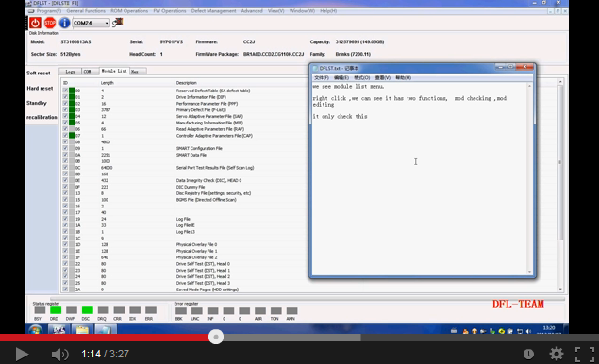
Task: Switch to the Logs tab
Action: click(70, 72)
